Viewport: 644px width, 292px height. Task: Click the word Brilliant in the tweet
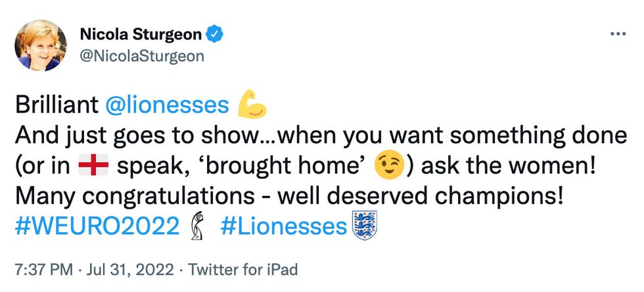pyautogui.click(x=53, y=105)
